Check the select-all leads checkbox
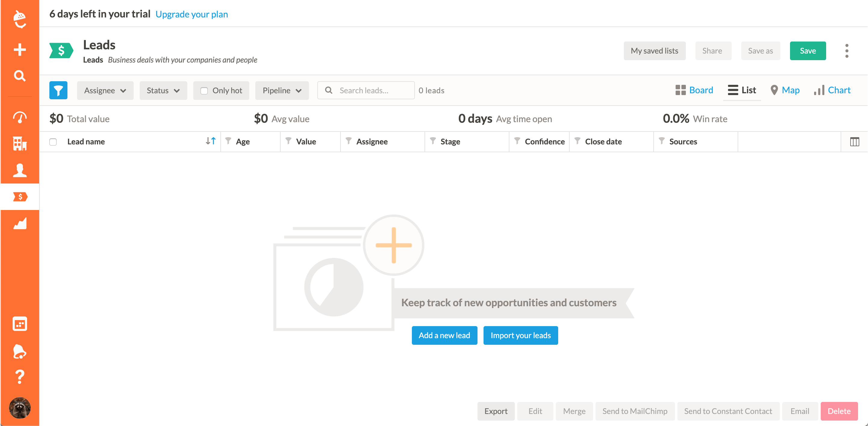Viewport: 868px width, 426px height. tap(54, 142)
